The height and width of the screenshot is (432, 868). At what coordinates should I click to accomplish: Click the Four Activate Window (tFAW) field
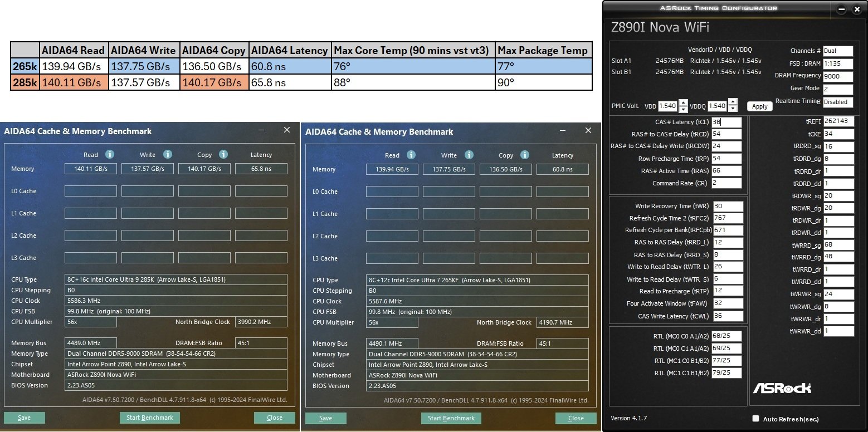click(x=728, y=303)
